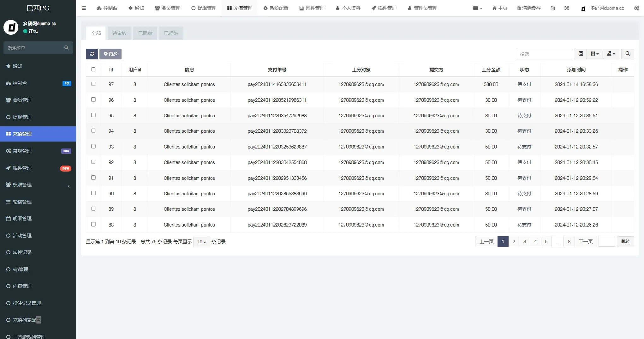Expand 权限管理 sidebar submenu
This screenshot has height=339, width=644.
coord(38,185)
